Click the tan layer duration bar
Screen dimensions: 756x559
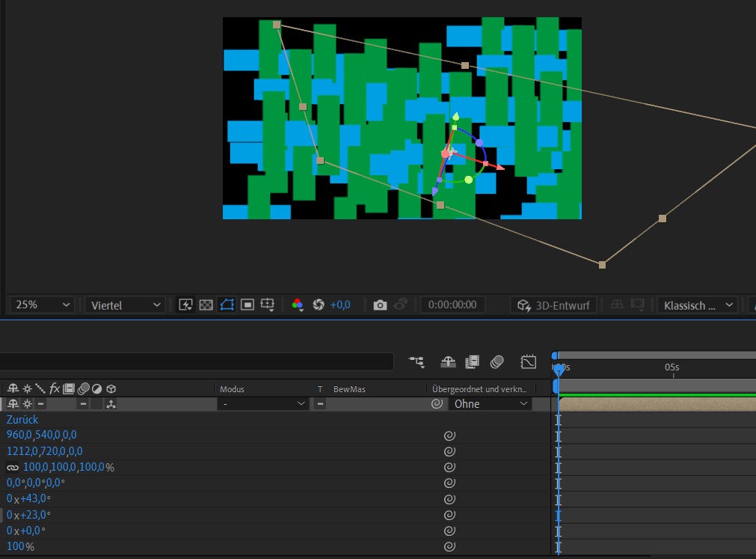657,405
